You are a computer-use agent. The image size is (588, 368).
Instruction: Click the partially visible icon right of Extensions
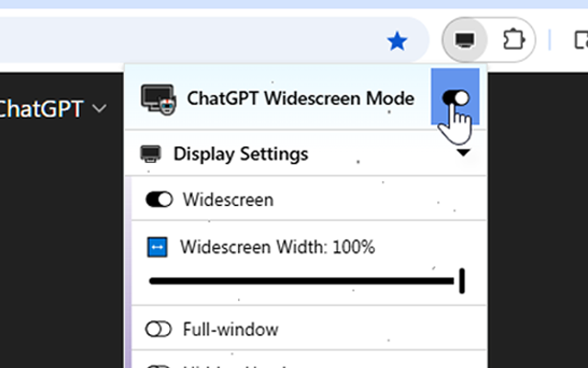click(x=581, y=40)
